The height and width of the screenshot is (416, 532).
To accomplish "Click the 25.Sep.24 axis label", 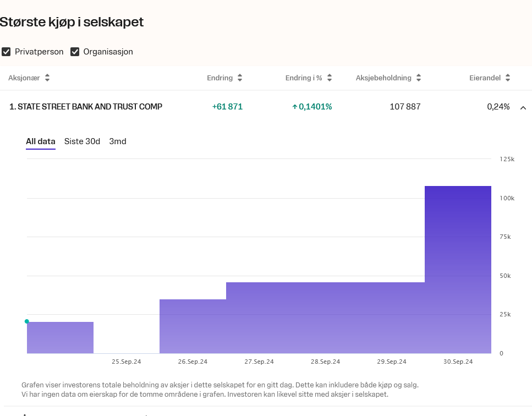I will [x=126, y=362].
